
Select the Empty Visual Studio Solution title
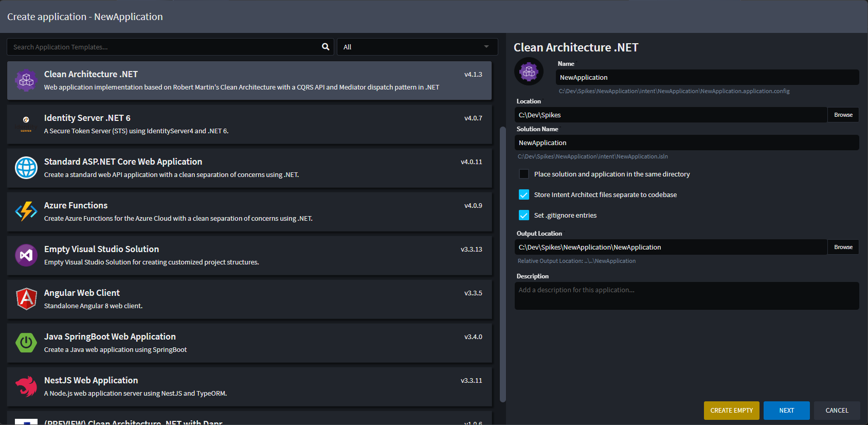pyautogui.click(x=101, y=249)
